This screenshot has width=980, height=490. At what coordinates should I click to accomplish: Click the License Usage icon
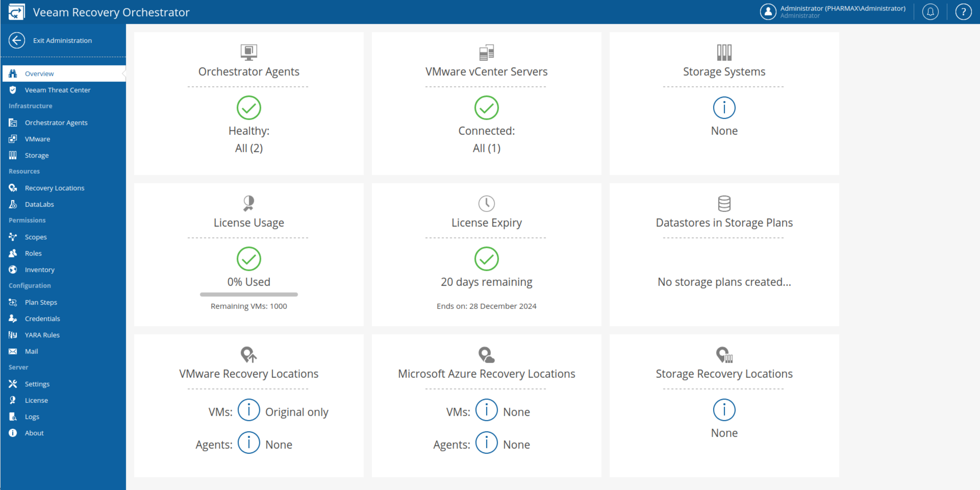(248, 202)
